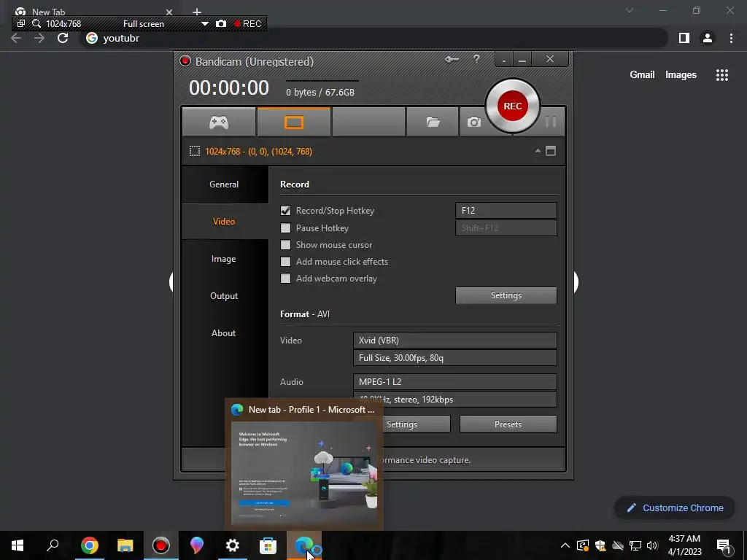Enable Add webcam overlay checkbox

click(x=285, y=278)
